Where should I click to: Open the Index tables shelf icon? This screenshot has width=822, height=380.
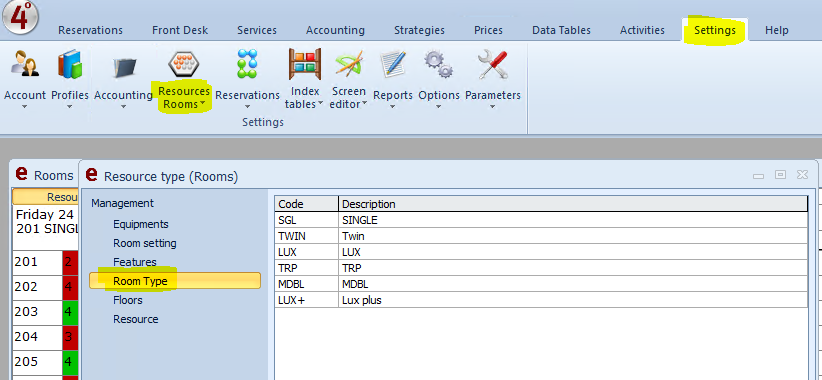pyautogui.click(x=305, y=64)
